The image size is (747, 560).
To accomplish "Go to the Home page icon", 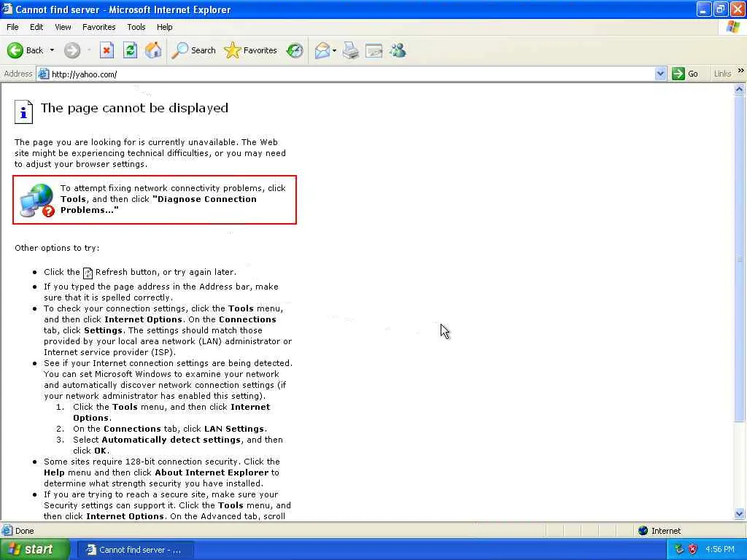I will coord(153,50).
